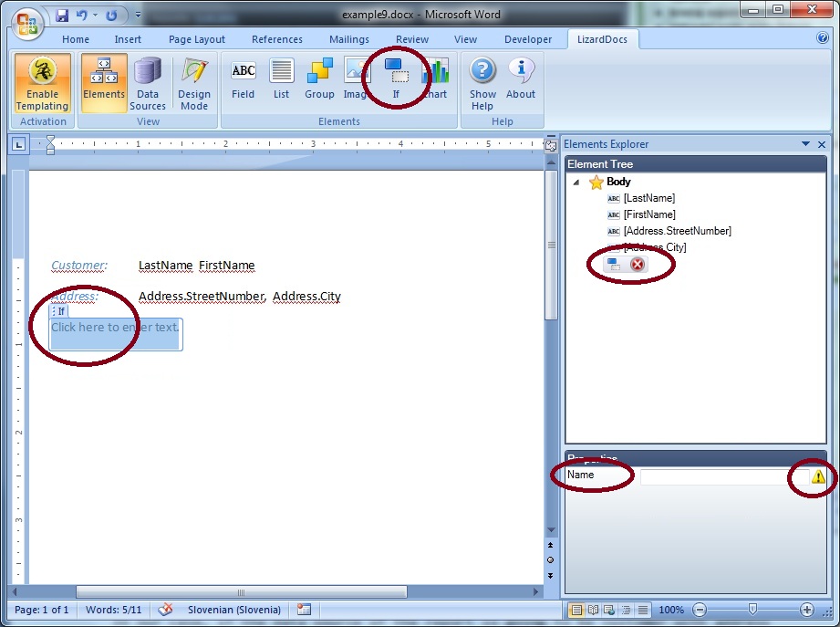The image size is (840, 627).
Task: Save document with the floppy icon
Action: coord(62,15)
